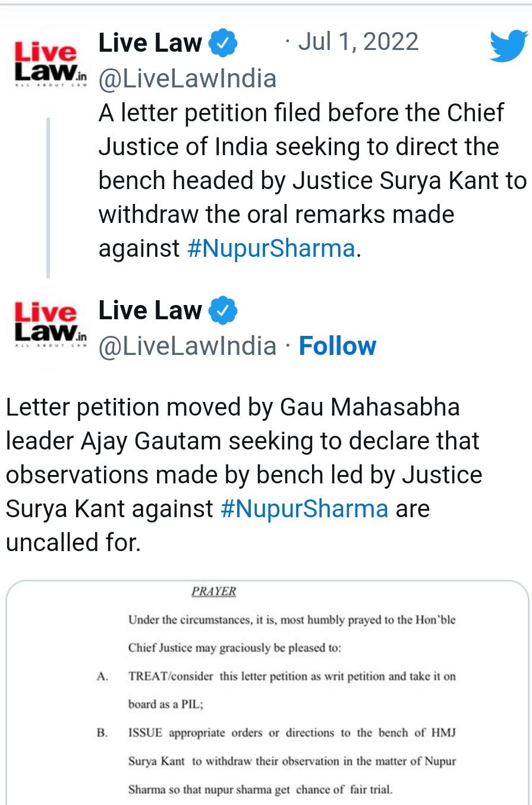This screenshot has width=532, height=805.
Task: Open the attached PRAYER document image
Action: click(x=266, y=693)
